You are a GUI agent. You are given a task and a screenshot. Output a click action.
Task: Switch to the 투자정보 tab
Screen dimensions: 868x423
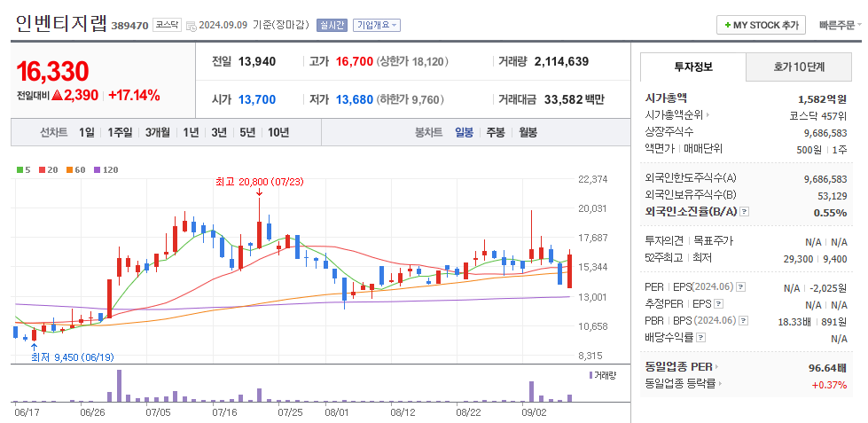click(x=693, y=67)
